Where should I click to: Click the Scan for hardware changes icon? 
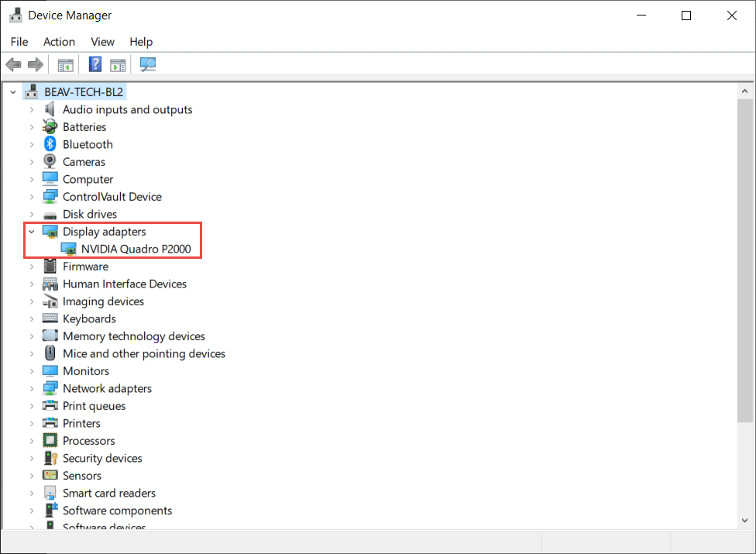tap(147, 64)
